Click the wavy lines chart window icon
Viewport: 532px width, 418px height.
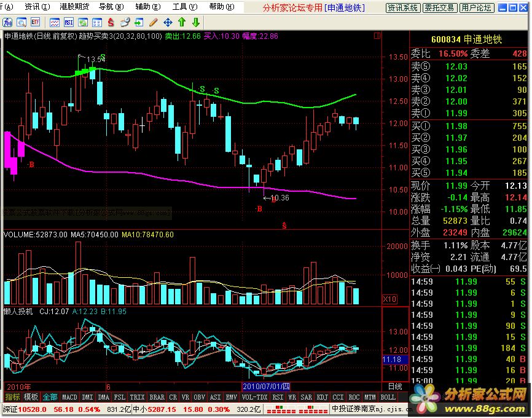pyautogui.click(x=55, y=22)
